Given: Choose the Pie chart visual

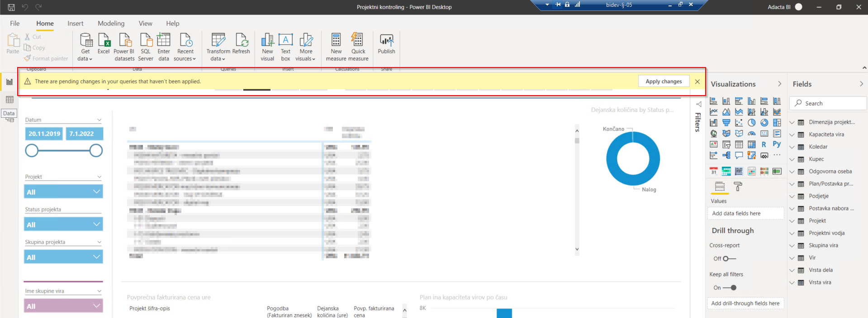Looking at the screenshot, I should [x=751, y=123].
